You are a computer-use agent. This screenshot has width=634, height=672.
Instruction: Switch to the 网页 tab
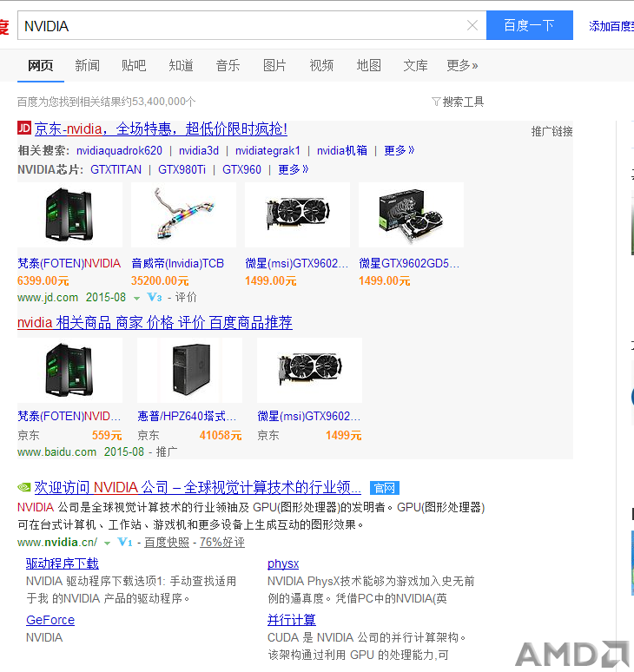point(40,65)
